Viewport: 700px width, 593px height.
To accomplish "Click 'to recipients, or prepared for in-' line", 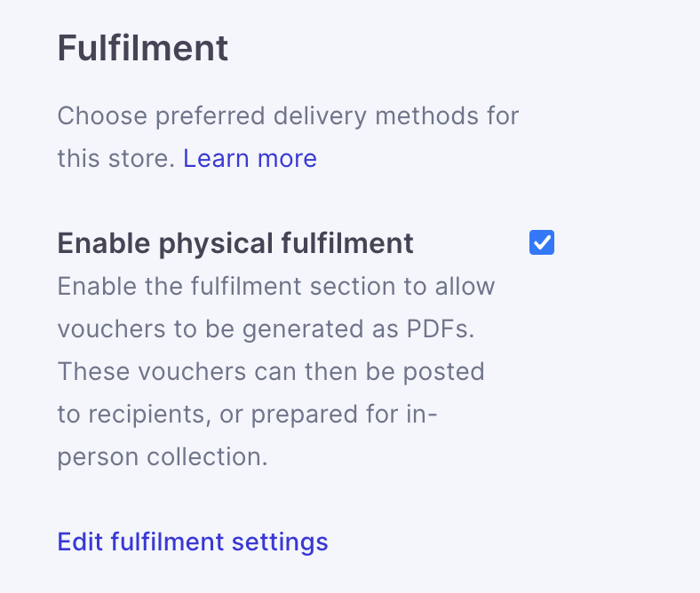I will coord(248,415).
